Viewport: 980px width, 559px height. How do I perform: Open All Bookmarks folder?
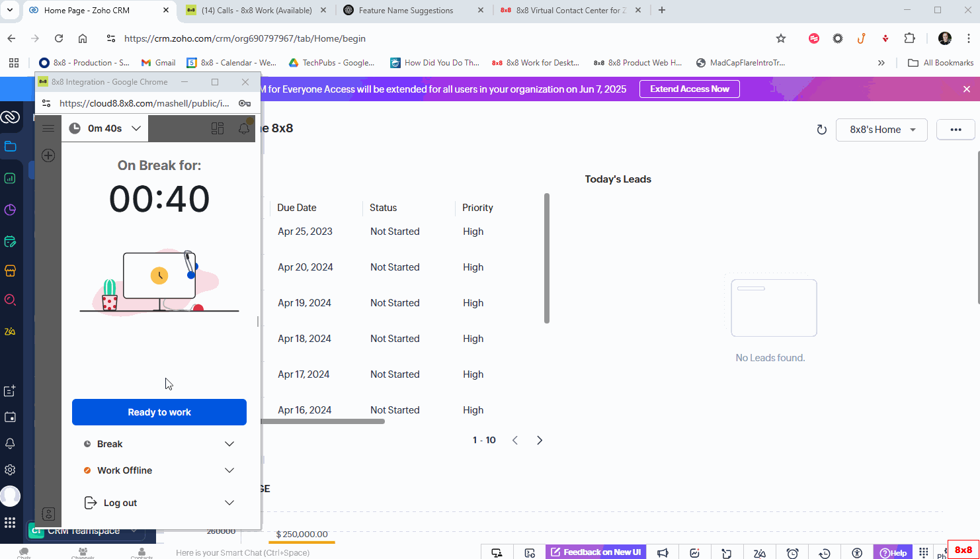[940, 63]
